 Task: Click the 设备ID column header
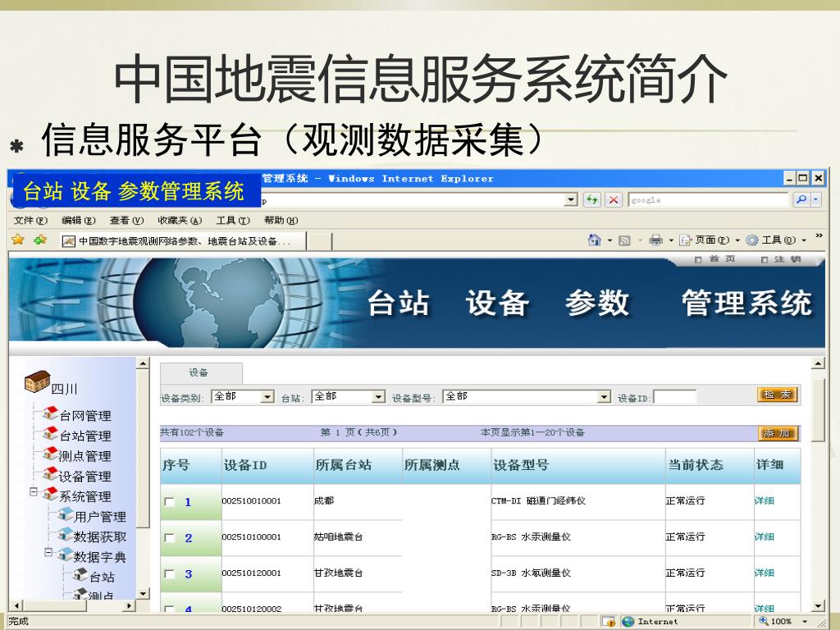coord(268,466)
